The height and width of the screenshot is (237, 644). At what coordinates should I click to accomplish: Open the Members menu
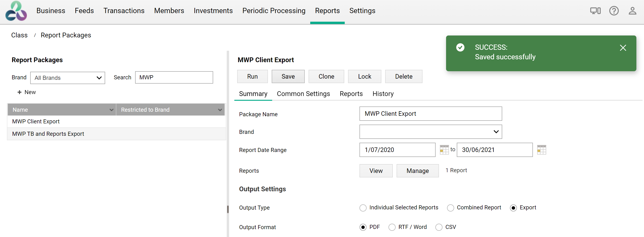click(x=169, y=10)
